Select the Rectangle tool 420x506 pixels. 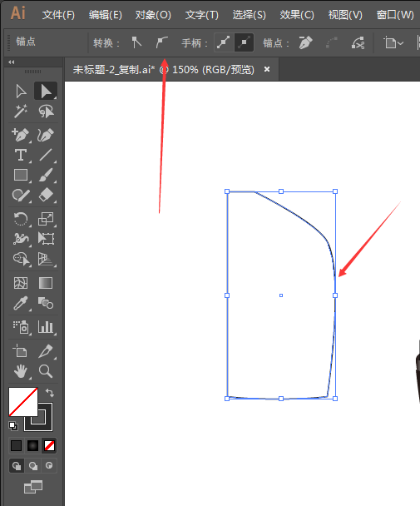(x=21, y=176)
